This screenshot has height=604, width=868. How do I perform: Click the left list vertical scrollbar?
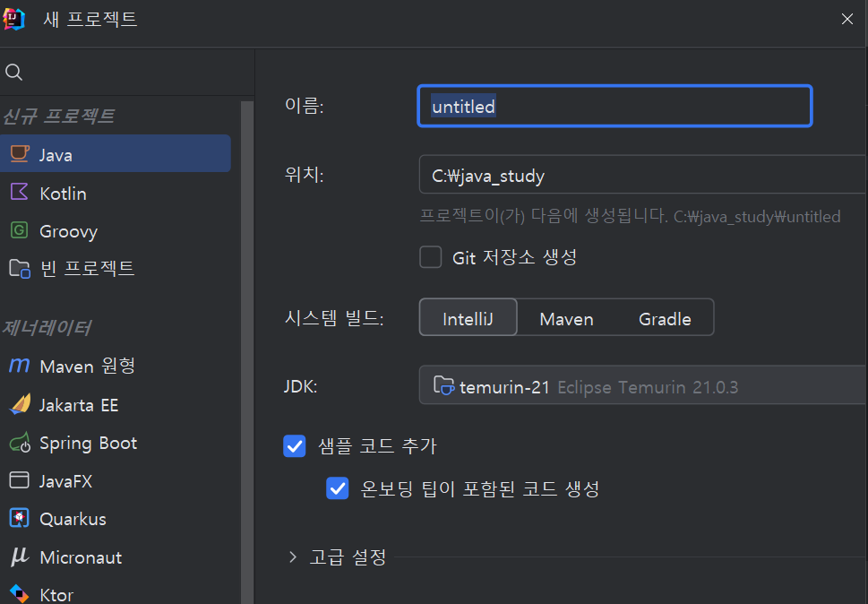tap(247, 352)
